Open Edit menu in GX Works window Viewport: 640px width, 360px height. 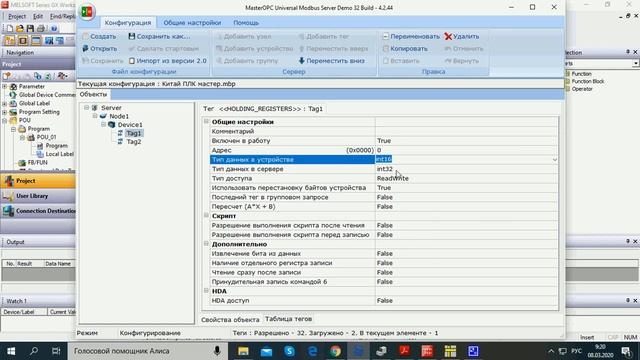[x=38, y=16]
